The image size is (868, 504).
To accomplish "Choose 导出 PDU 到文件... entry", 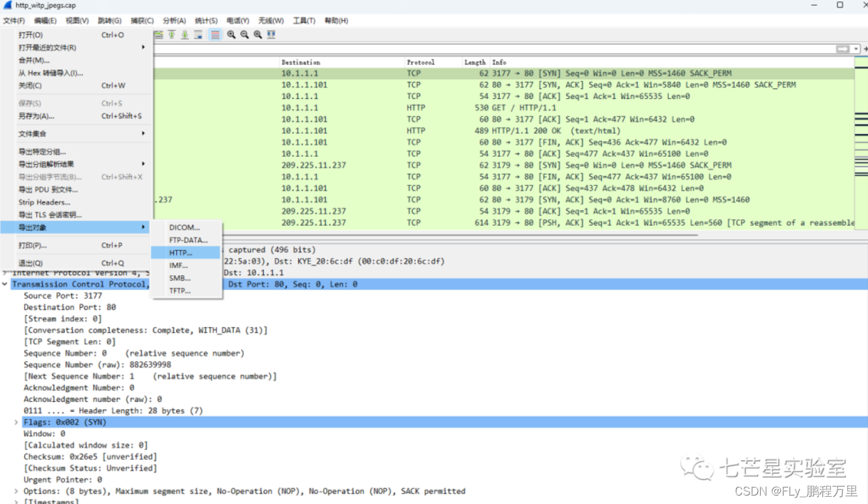I will [75, 189].
